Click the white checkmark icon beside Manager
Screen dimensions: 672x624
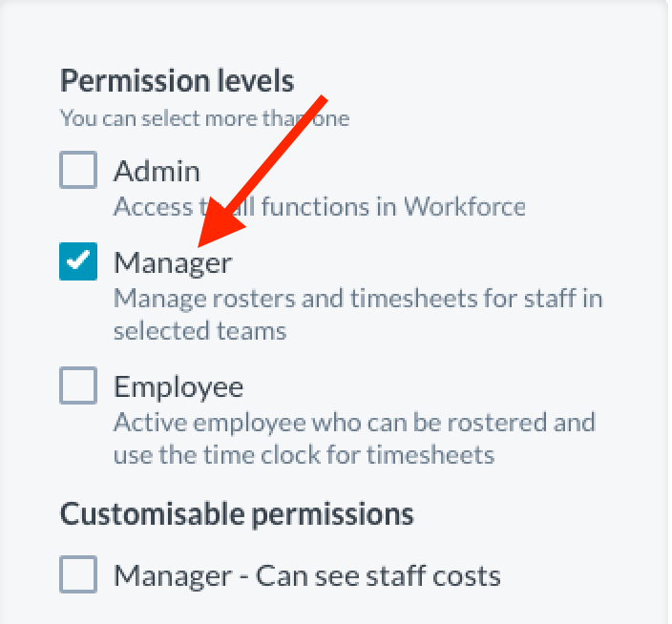(x=78, y=260)
